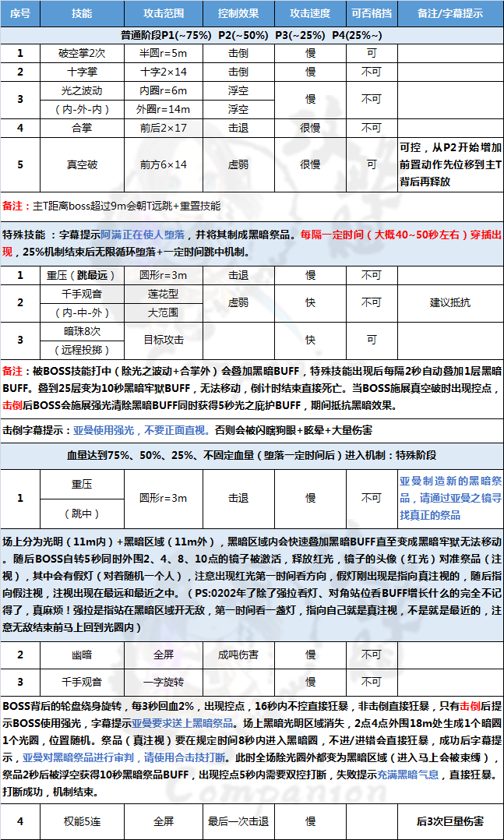Click the 攻击速度 column header

(x=310, y=13)
